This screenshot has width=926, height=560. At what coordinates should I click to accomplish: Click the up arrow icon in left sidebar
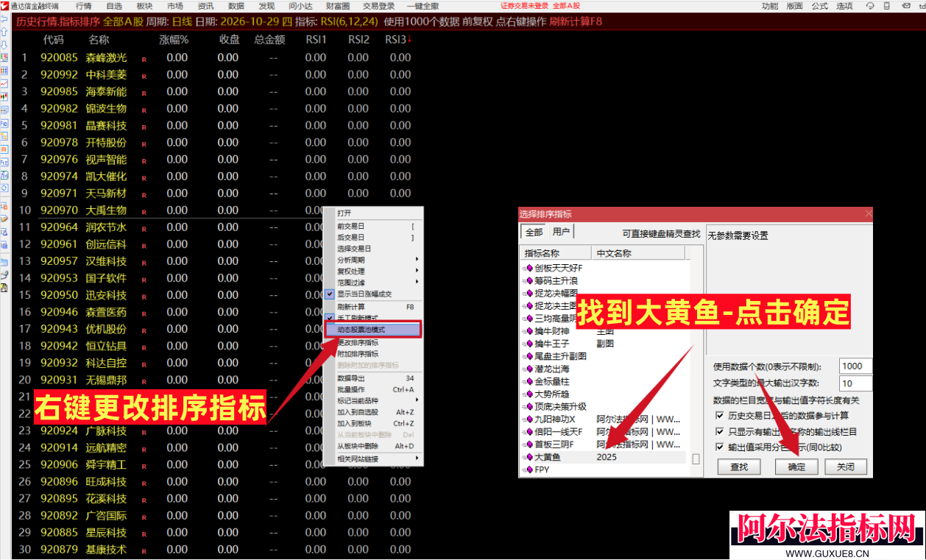(4, 32)
